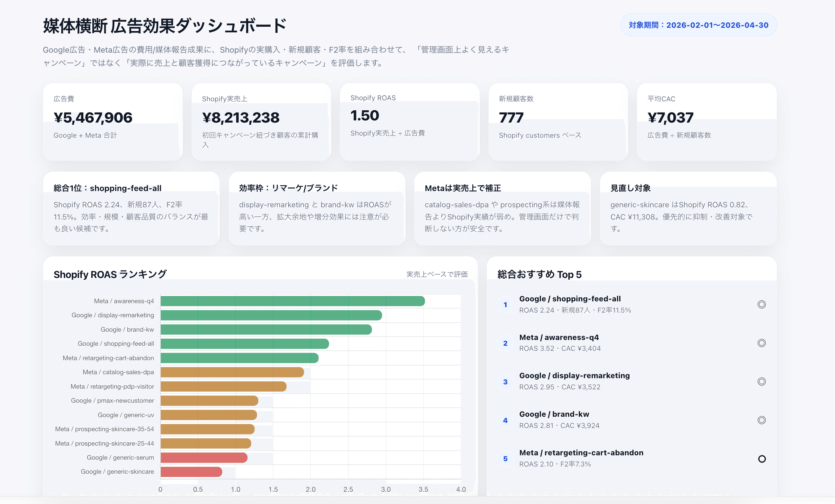Click the double-circle rating icon for Meta / awareness-q4

tap(761, 343)
